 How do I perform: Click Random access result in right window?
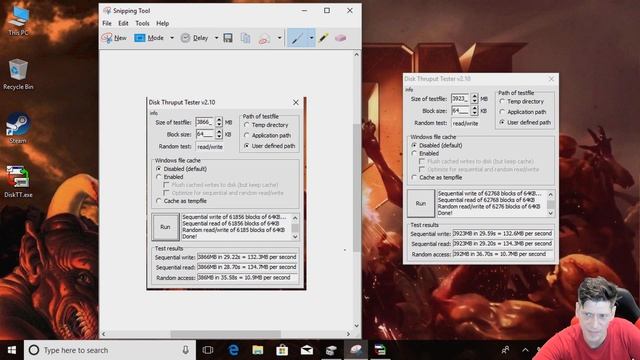point(502,254)
